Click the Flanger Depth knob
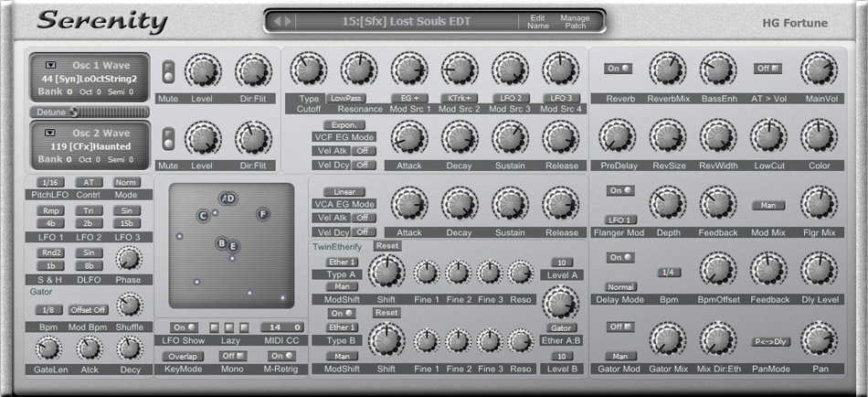Image resolution: width=868 pixels, height=397 pixels. pos(668,204)
